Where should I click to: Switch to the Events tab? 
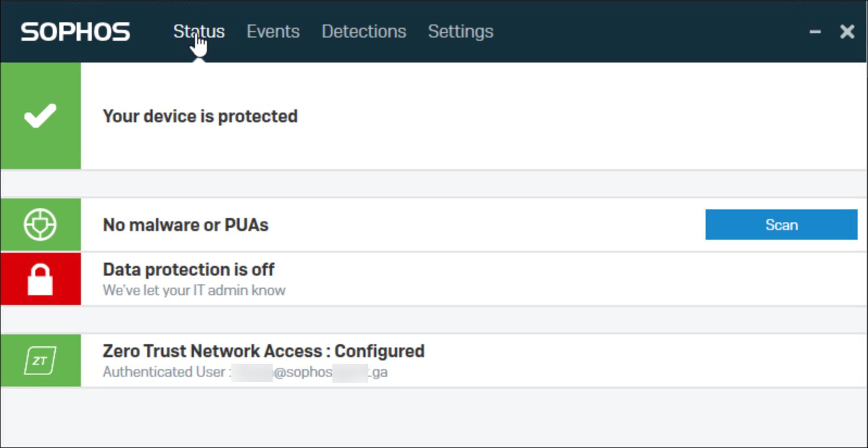(x=273, y=32)
